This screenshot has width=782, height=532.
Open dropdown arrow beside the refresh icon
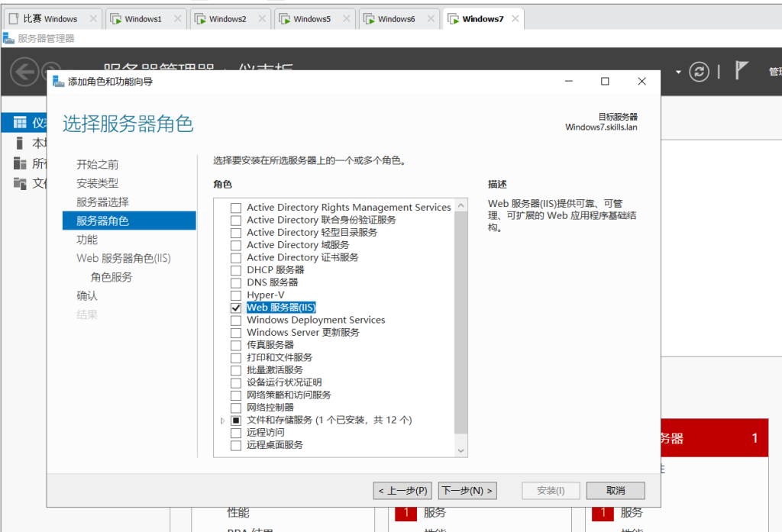coord(678,73)
